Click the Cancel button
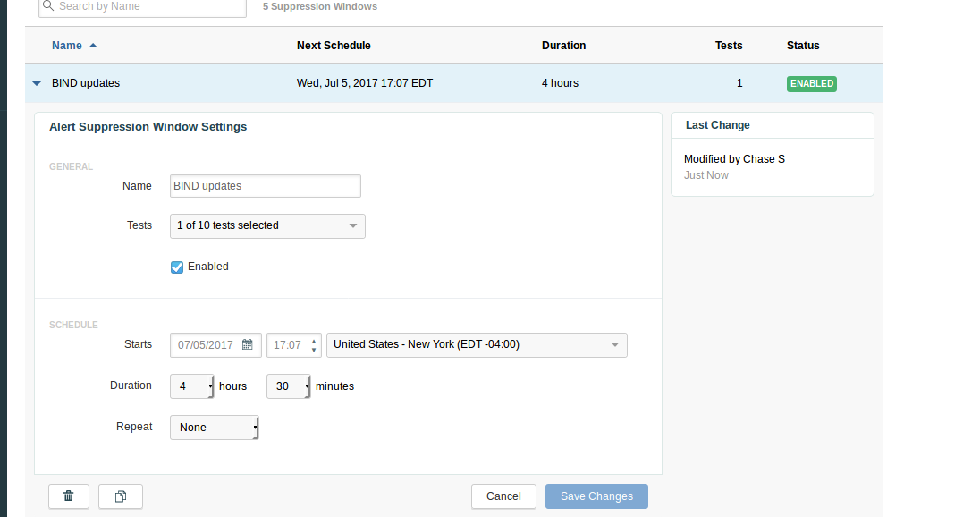The image size is (980, 517). coord(503,496)
